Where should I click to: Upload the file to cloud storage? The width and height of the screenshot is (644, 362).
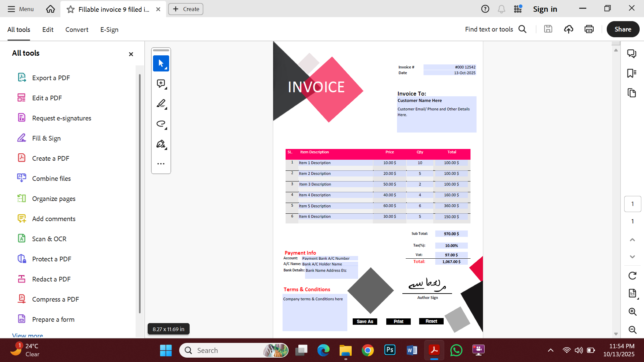(568, 29)
